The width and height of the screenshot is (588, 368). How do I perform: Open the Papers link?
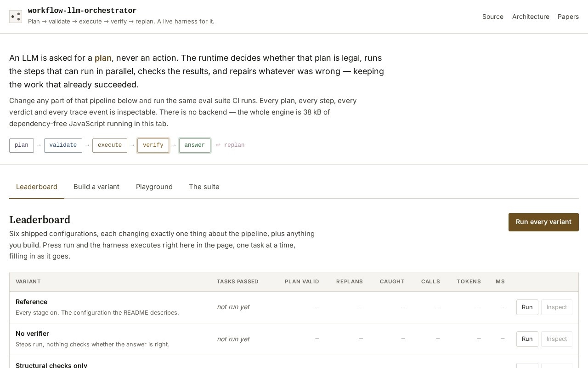pyautogui.click(x=568, y=17)
